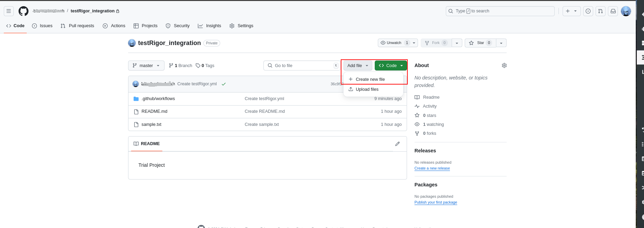Open the pull requests icon in header

[600, 11]
